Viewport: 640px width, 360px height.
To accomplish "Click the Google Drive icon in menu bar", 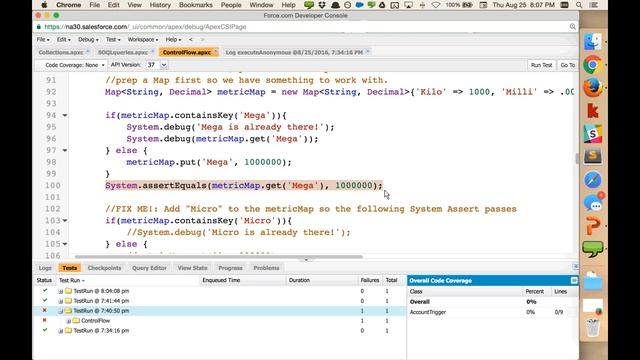I will coord(382,5).
